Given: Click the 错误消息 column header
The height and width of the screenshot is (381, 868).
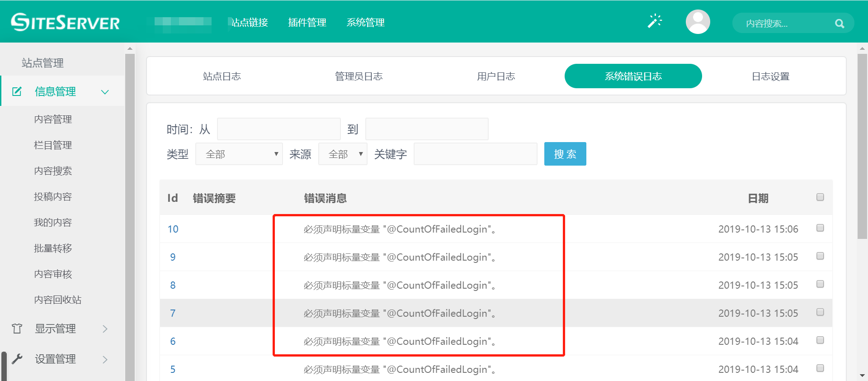Looking at the screenshot, I should pyautogui.click(x=325, y=198).
